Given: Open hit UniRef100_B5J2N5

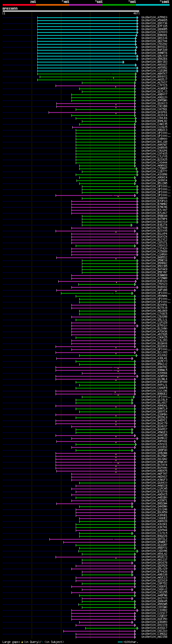Looking at the screenshot, I should 154,183.
